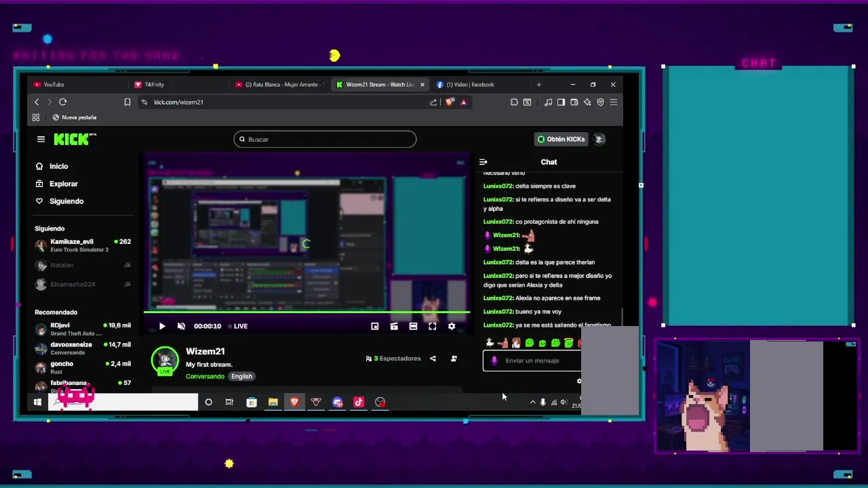Share the Wizem21 channel
This screenshot has width=868, height=488.
[x=433, y=359]
